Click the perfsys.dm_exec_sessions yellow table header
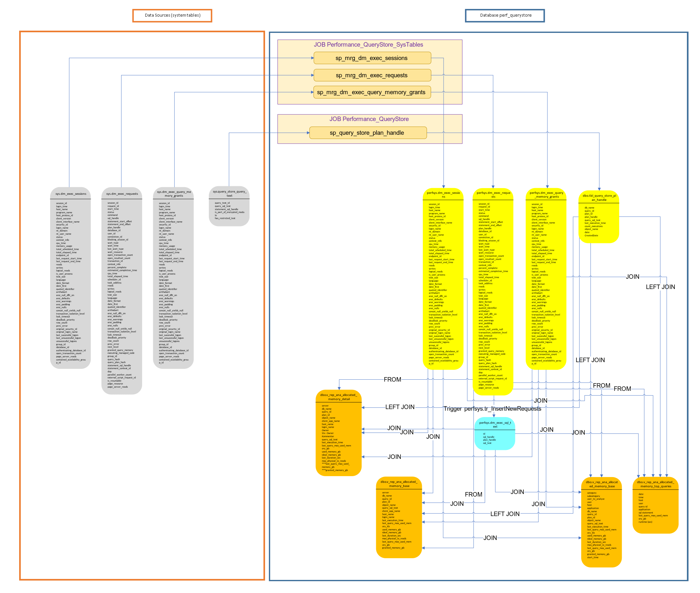This screenshot has width=700, height=593. pos(443,195)
